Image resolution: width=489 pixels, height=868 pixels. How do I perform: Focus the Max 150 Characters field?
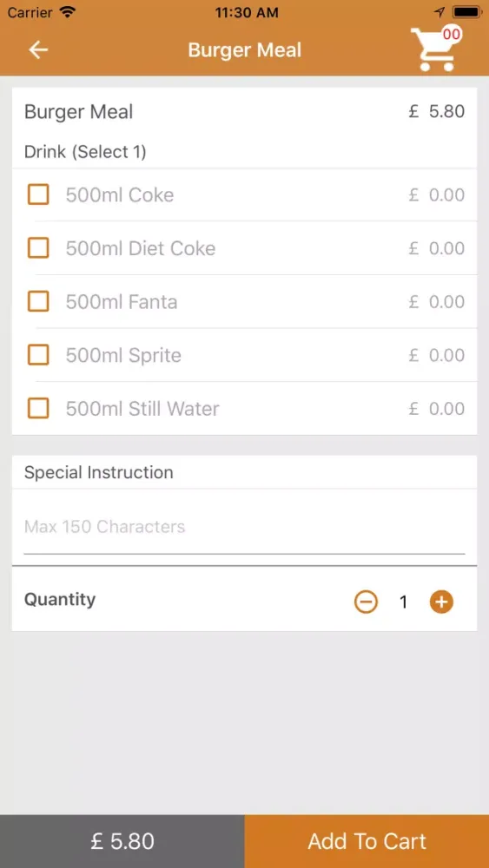click(x=244, y=527)
